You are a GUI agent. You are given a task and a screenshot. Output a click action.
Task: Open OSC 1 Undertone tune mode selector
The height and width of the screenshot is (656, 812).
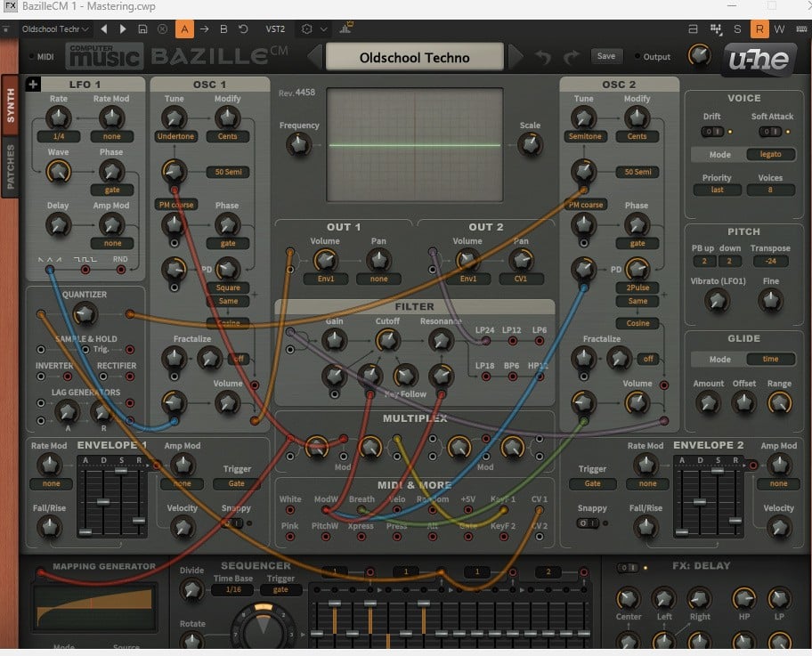click(175, 136)
